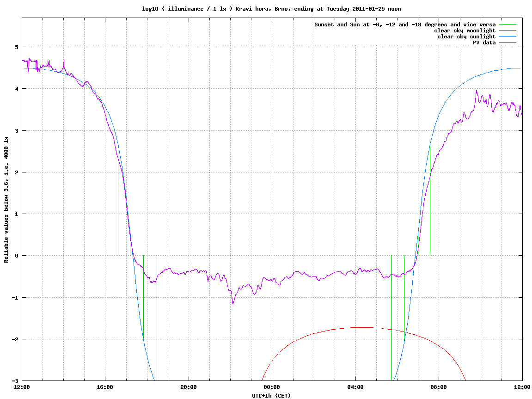Click the y-axis tick label -2

15,339
